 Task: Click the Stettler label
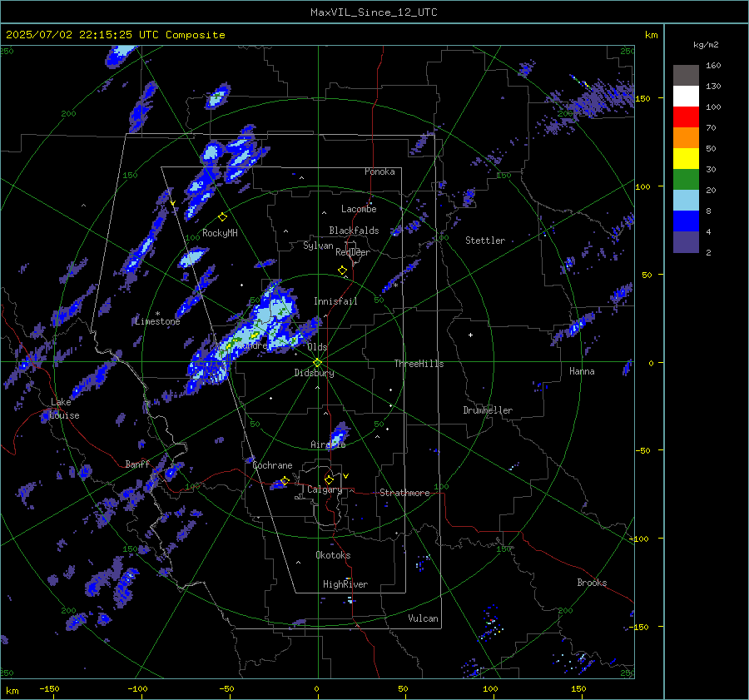pos(485,241)
